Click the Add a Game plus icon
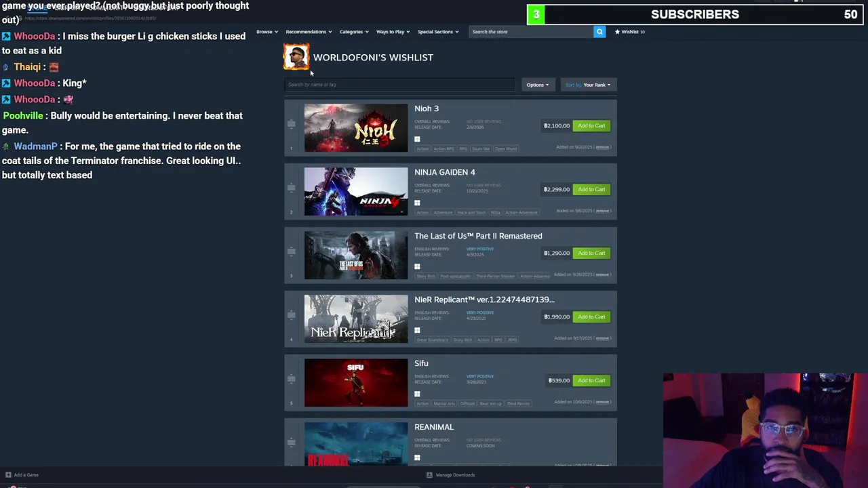 click(x=8, y=475)
